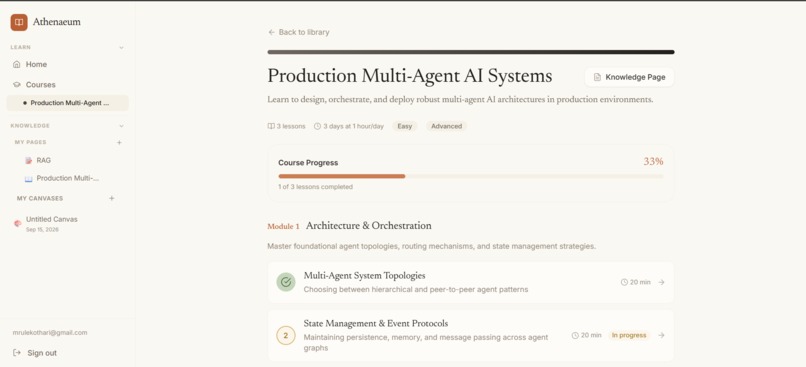The image size is (806, 367).
Task: Click the Course Progress label
Action: pyautogui.click(x=308, y=163)
